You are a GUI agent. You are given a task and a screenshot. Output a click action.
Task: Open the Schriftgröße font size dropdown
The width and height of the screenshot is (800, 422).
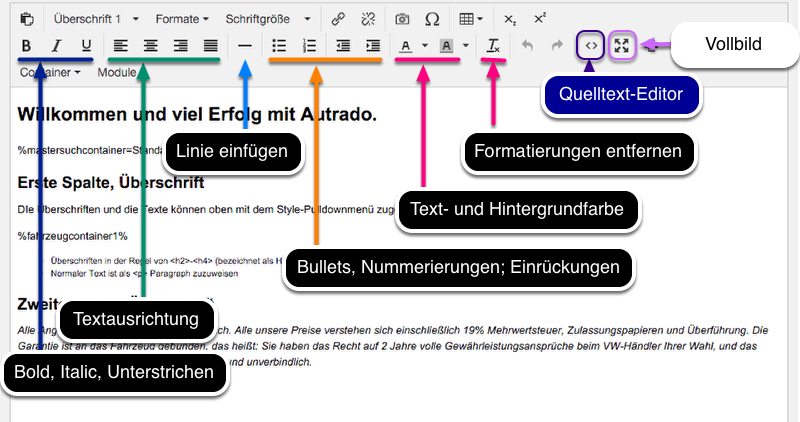[267, 19]
